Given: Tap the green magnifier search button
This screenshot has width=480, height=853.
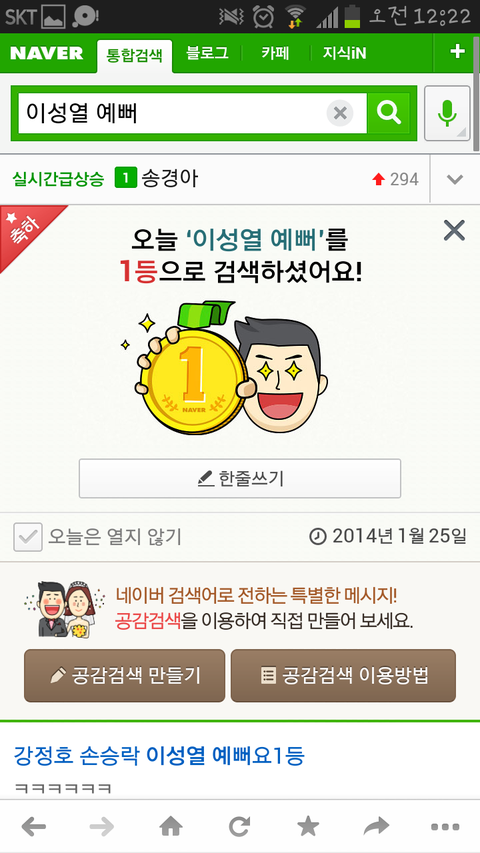Looking at the screenshot, I should [x=389, y=113].
